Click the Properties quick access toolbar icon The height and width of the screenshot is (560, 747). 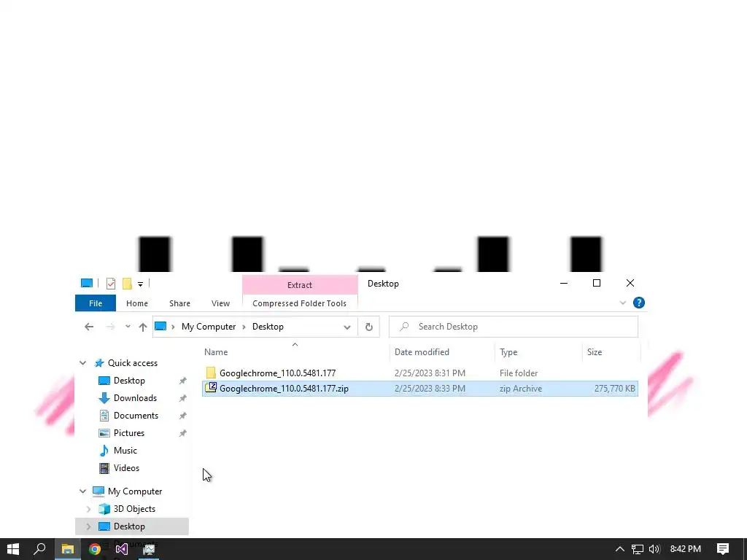click(x=111, y=284)
